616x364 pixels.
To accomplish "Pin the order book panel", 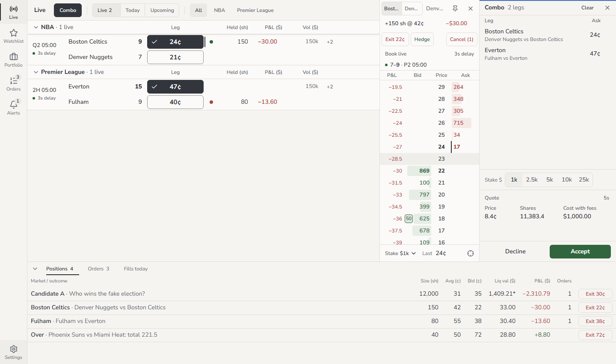I will point(455,9).
